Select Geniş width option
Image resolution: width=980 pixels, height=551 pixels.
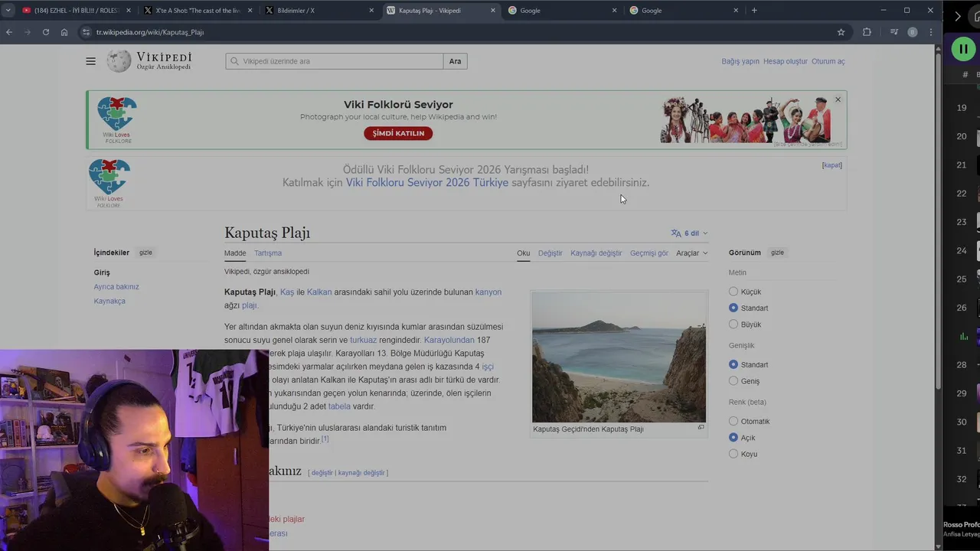pyautogui.click(x=733, y=381)
